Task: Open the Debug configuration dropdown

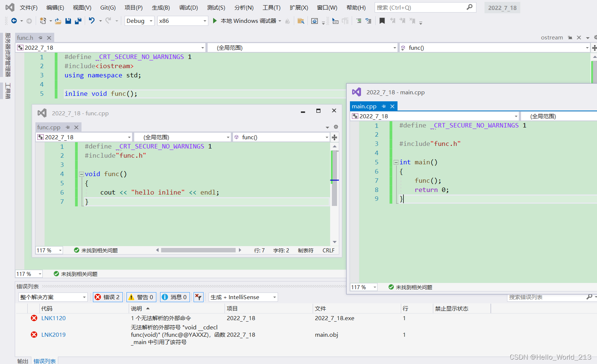Action: [x=139, y=21]
